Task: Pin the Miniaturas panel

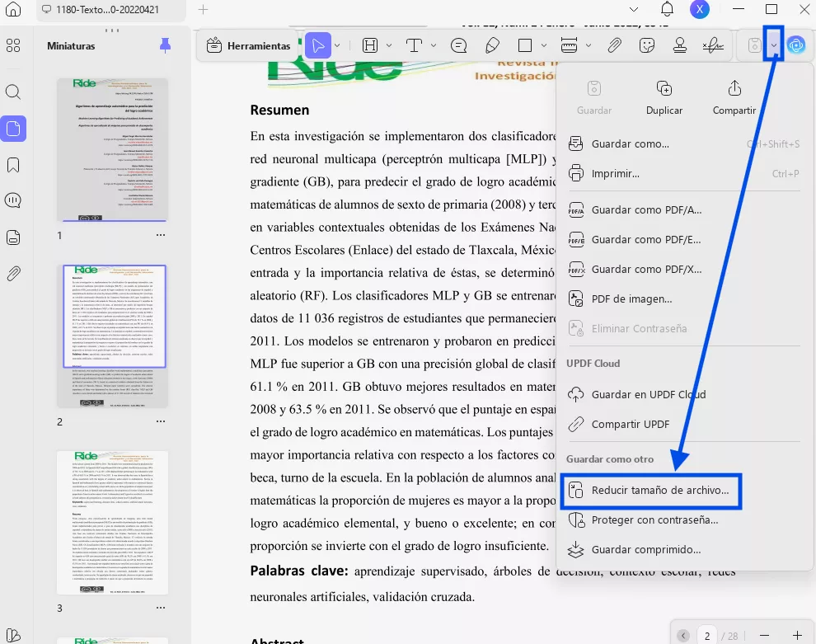Action: click(165, 46)
